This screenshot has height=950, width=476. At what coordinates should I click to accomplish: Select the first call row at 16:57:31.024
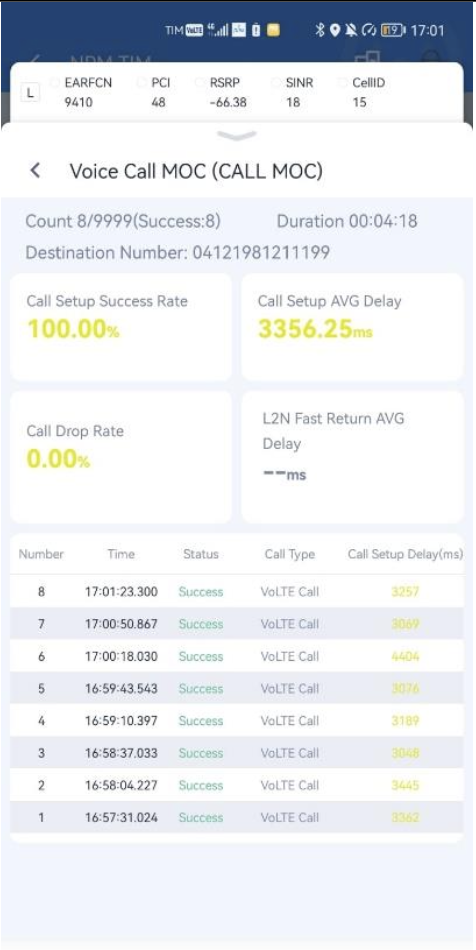pyautogui.click(x=237, y=817)
